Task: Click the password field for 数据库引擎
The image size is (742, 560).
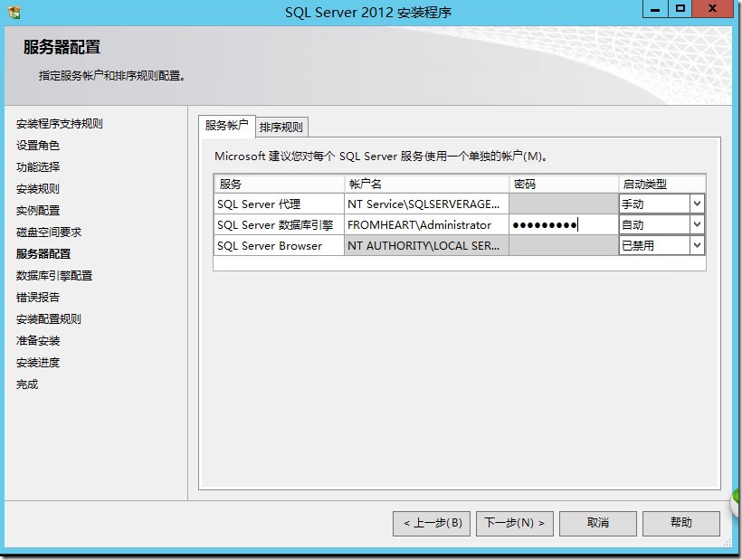Action: point(564,224)
